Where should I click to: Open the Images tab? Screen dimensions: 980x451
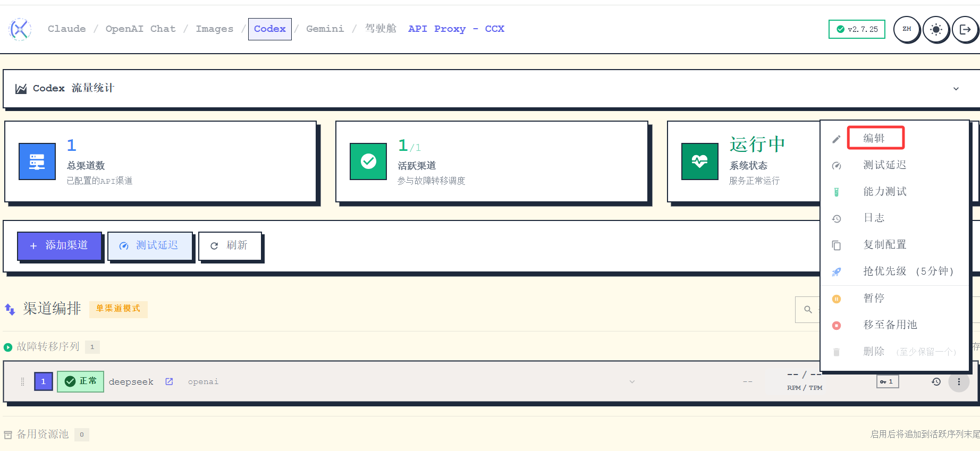[x=214, y=29]
